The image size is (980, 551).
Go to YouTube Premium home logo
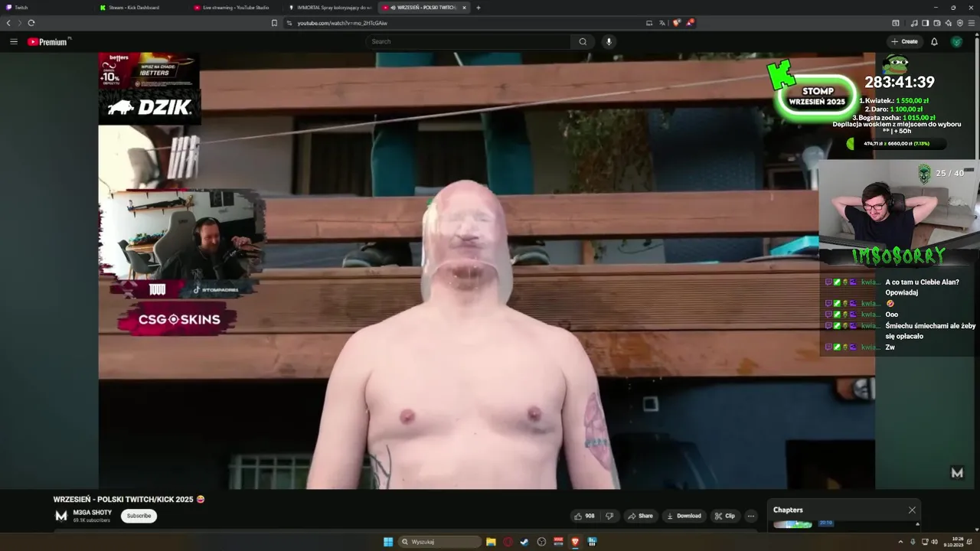click(49, 42)
